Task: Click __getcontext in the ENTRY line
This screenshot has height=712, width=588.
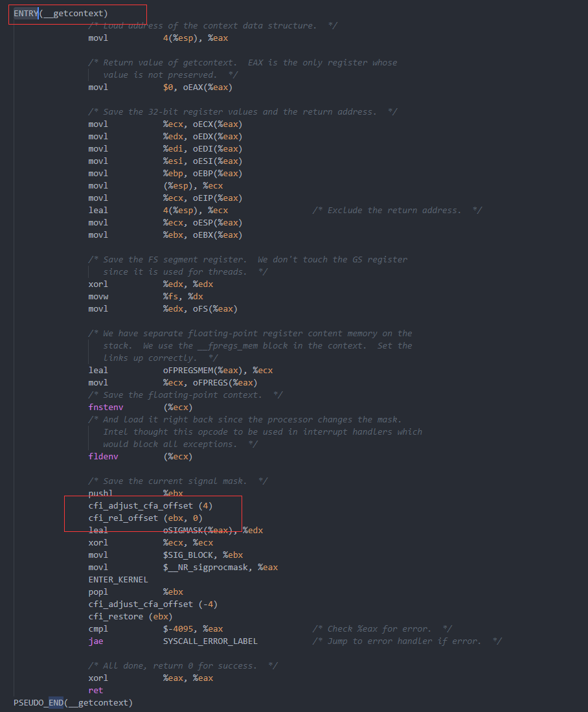Action: tap(74, 14)
